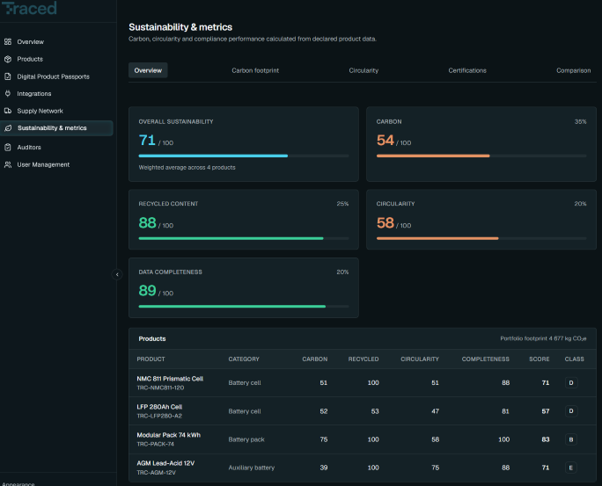Viewport: 602px width, 486px height.
Task: Click the Recycled Content score 88
Action: point(147,223)
